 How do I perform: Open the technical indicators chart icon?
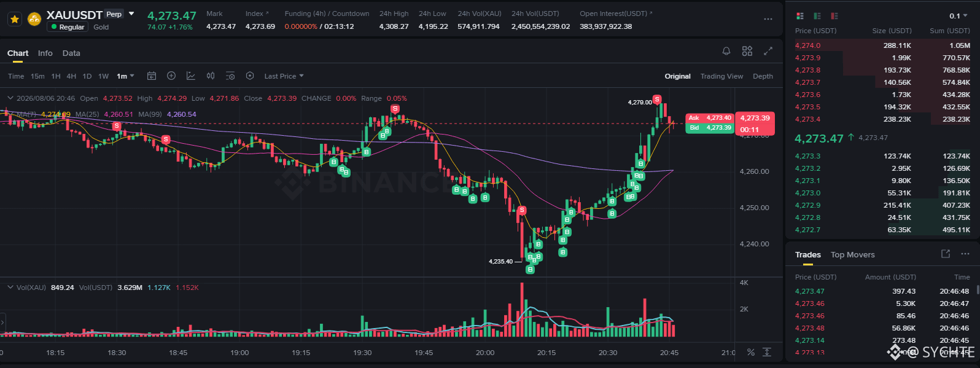coord(191,76)
